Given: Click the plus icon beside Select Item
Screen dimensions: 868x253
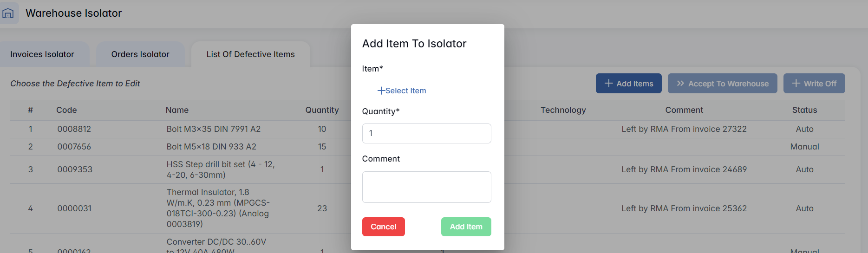Looking at the screenshot, I should click(381, 91).
